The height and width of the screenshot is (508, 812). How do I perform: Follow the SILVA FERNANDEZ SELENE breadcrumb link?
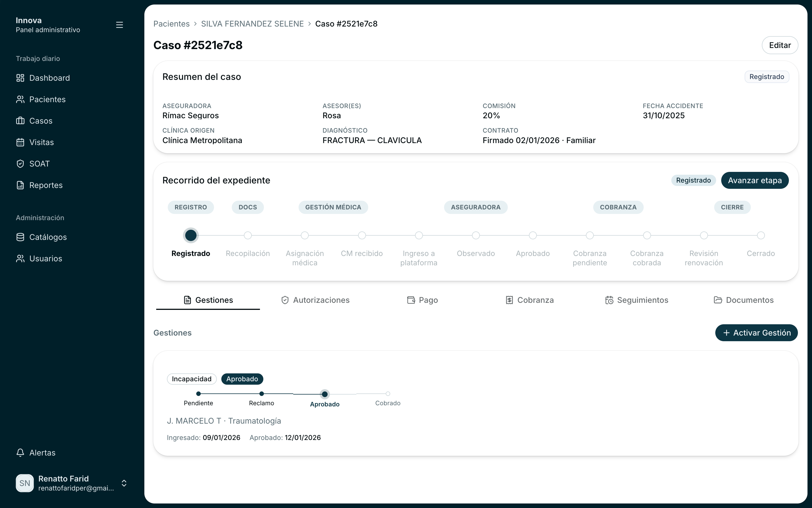(252, 24)
